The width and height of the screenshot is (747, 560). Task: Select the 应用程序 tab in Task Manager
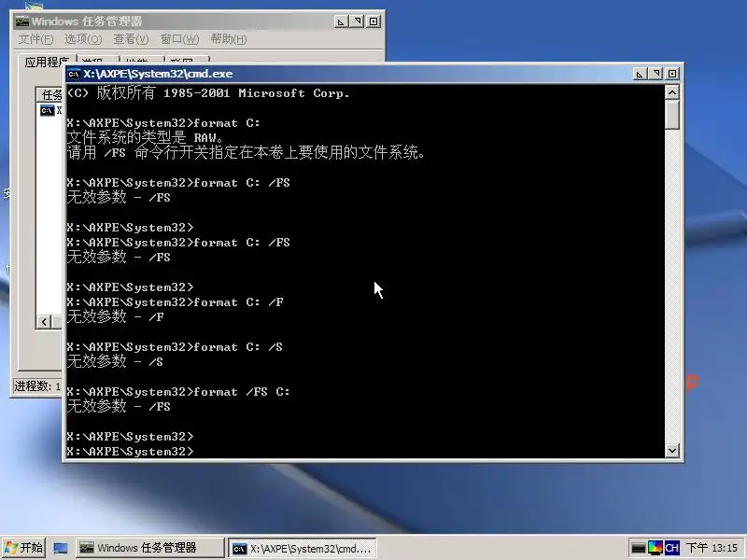tap(46, 62)
